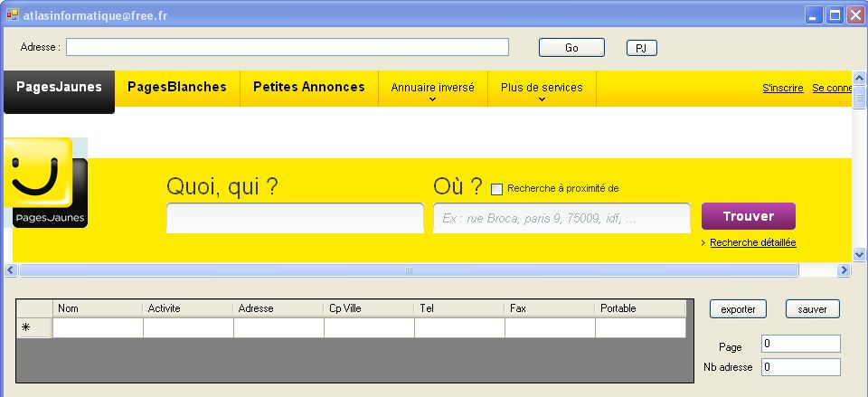This screenshot has height=397, width=868.
Task: Click the exporter button
Action: pos(738,309)
